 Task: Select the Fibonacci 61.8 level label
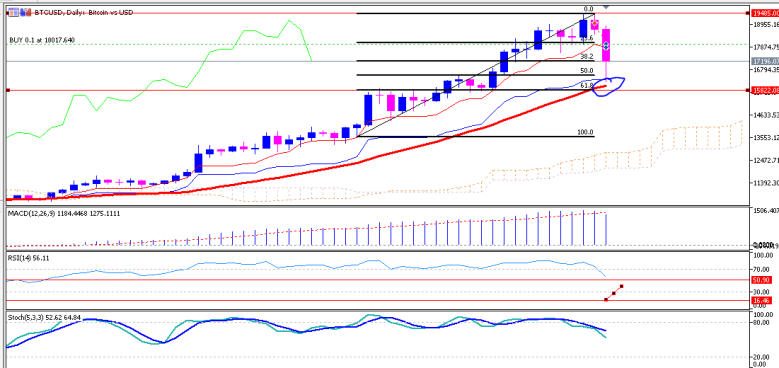(587, 85)
